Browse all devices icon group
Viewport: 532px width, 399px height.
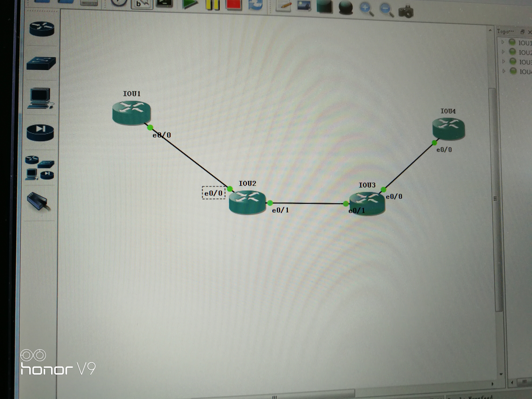(40, 168)
